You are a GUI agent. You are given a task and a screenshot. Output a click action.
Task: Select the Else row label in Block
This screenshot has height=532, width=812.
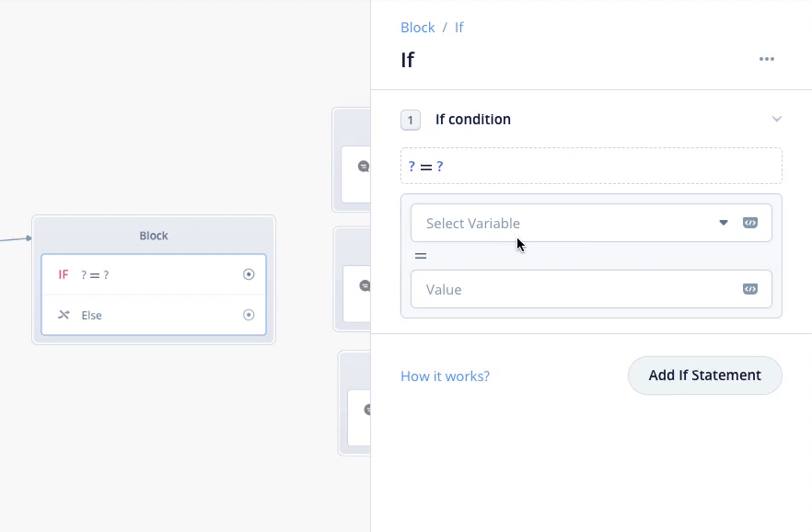coord(92,315)
